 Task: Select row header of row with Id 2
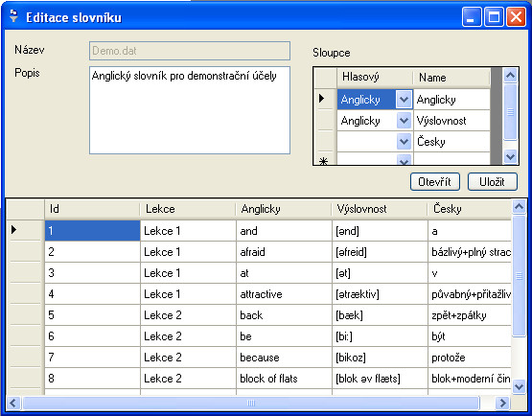point(26,252)
